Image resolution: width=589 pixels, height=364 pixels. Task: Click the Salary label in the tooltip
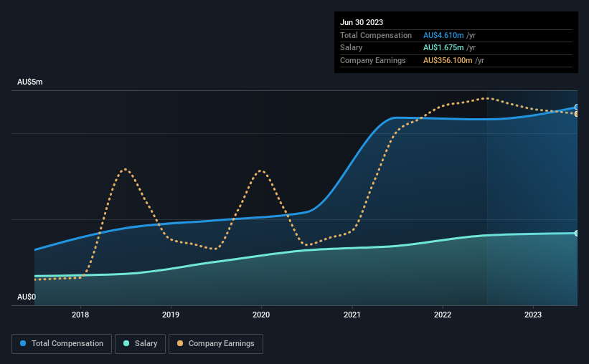352,48
